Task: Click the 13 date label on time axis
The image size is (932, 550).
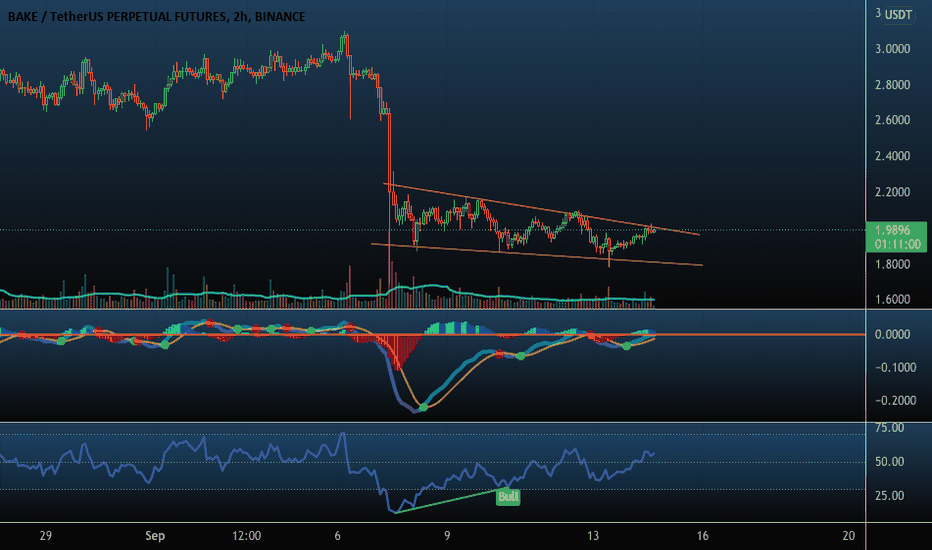Action: click(x=593, y=536)
